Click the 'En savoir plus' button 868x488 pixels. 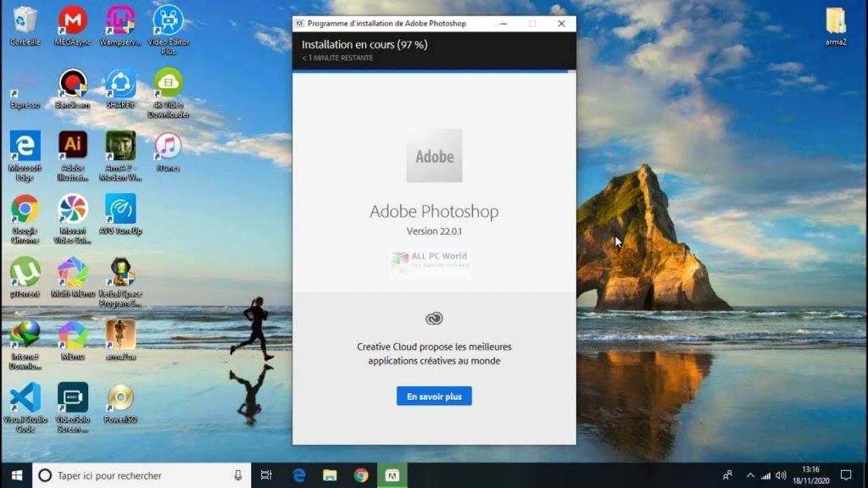(434, 396)
